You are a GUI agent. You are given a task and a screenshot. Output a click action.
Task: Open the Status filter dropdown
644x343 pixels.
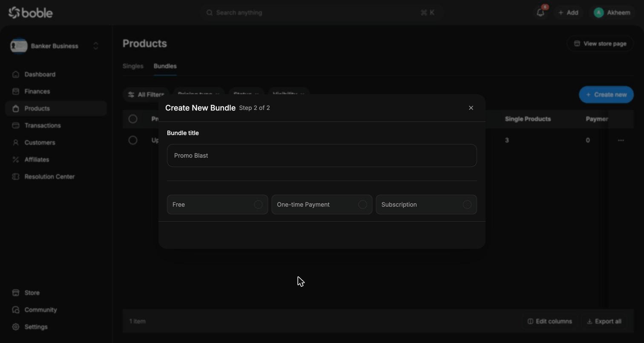point(246,95)
